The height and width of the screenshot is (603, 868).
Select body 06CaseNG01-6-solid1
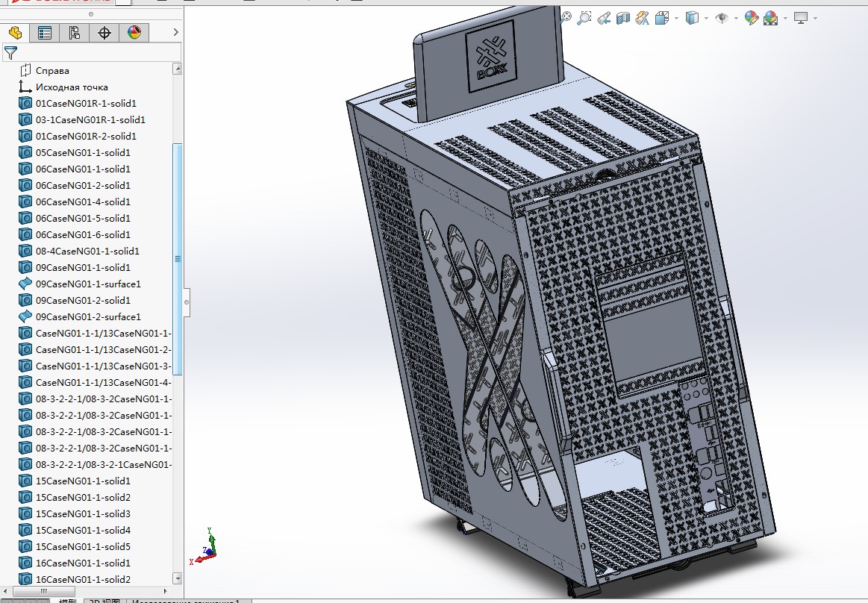pyautogui.click(x=83, y=234)
